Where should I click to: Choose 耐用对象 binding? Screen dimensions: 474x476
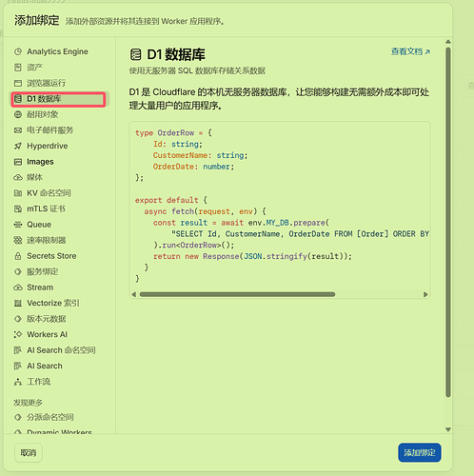[60, 114]
